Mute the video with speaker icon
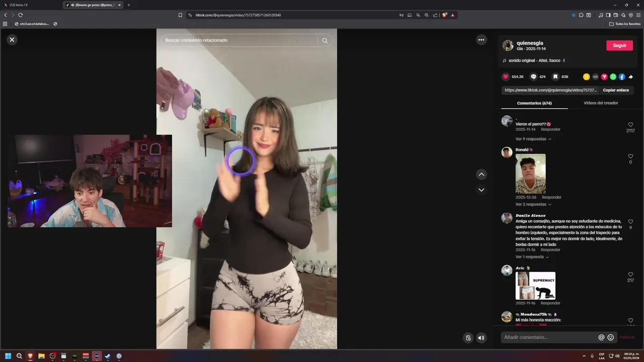 coord(481,338)
